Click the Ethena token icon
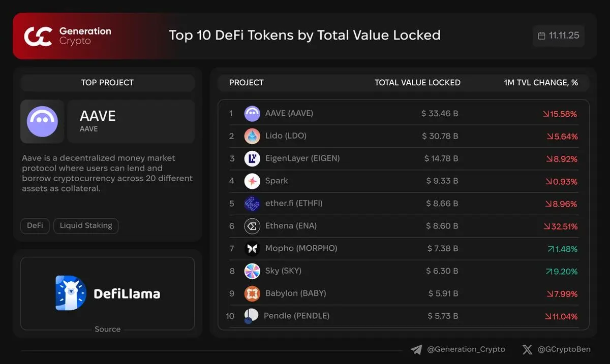 pyautogui.click(x=252, y=226)
